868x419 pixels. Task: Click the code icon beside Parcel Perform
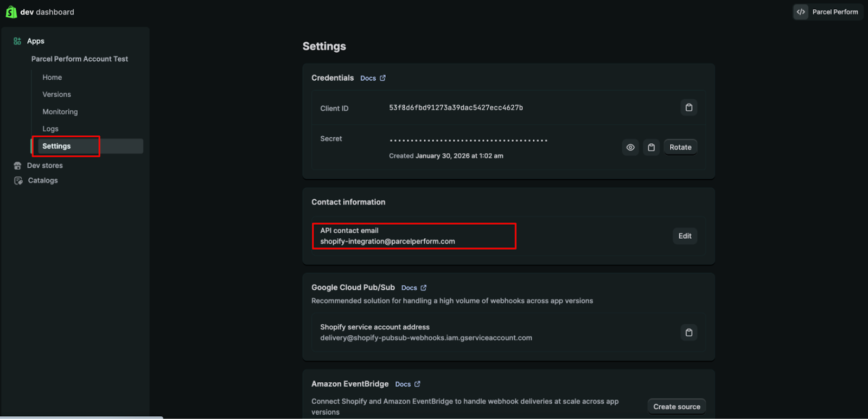coord(801,12)
